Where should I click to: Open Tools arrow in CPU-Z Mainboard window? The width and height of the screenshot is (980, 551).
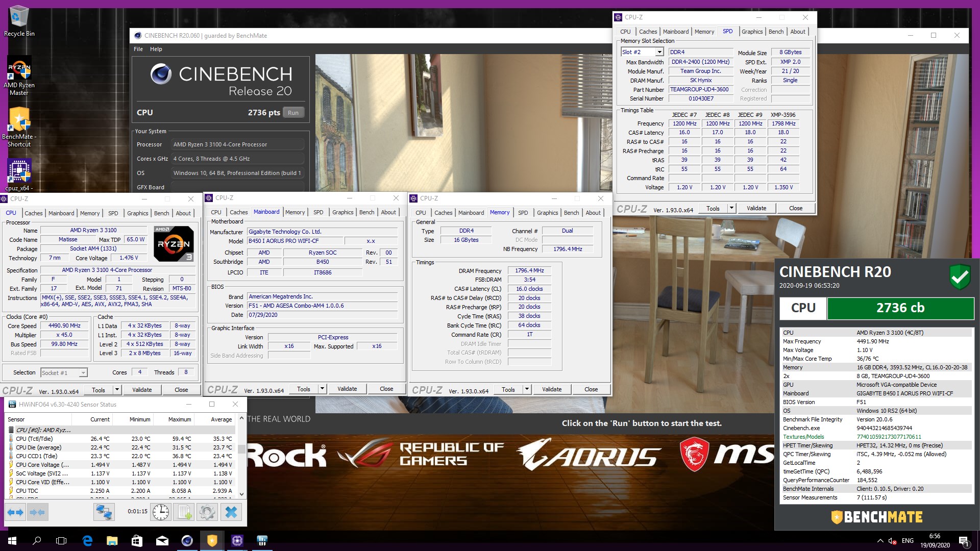[x=322, y=389]
